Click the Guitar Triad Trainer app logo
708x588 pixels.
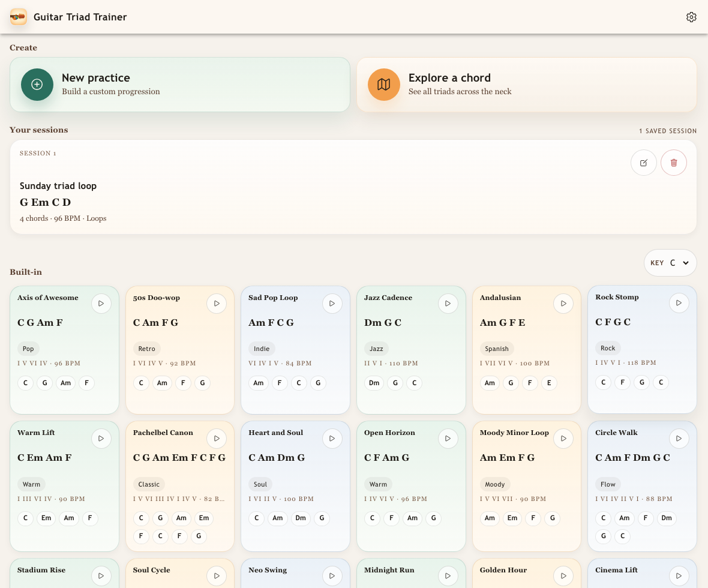[19, 17]
